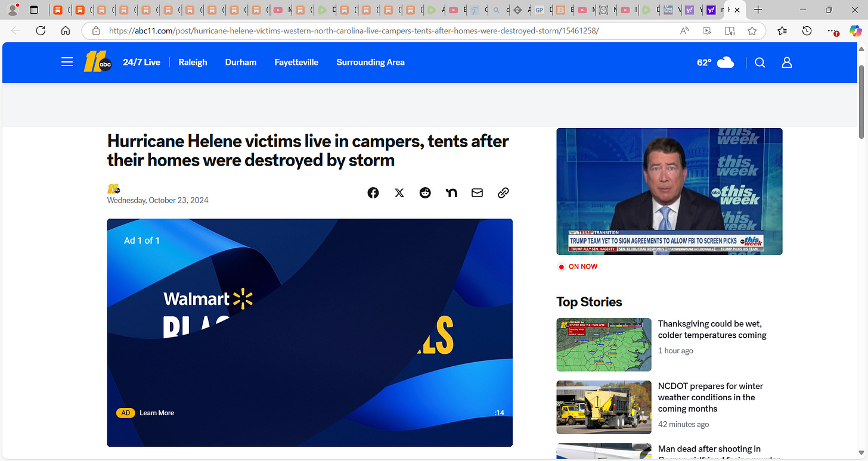Add this page to favorites star
This screenshot has height=461, width=868.
pos(752,30)
